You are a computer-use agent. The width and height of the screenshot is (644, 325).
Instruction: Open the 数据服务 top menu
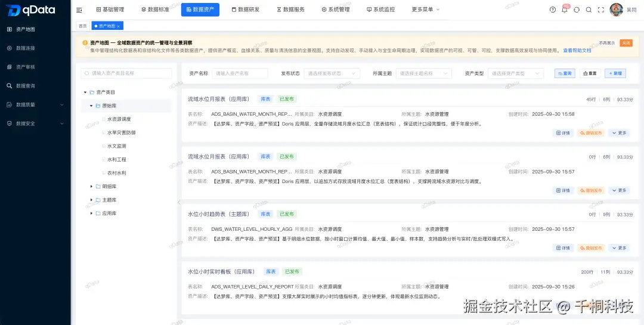pos(291,10)
